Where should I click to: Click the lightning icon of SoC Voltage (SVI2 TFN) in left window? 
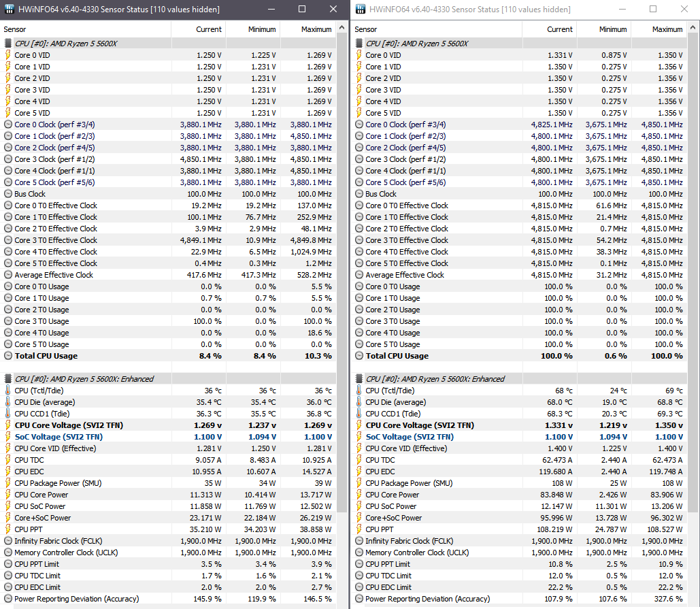[x=7, y=437]
